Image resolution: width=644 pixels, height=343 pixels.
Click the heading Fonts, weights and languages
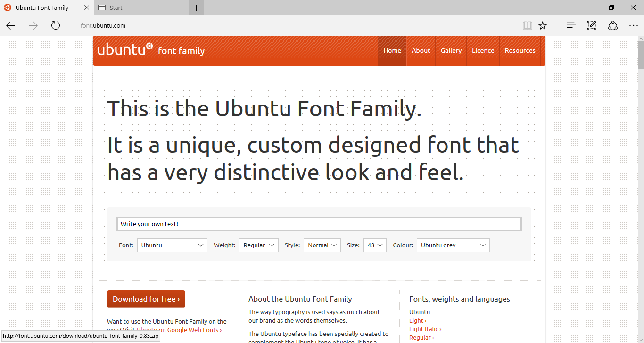pyautogui.click(x=460, y=299)
